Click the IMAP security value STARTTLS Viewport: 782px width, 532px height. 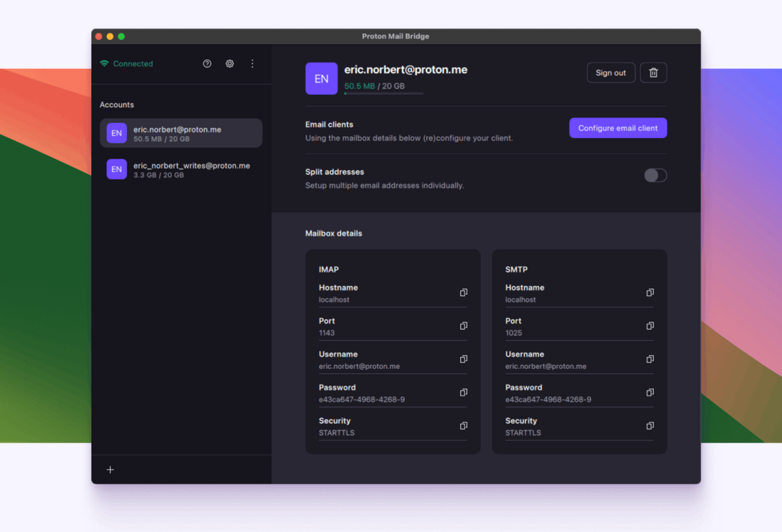click(x=336, y=432)
